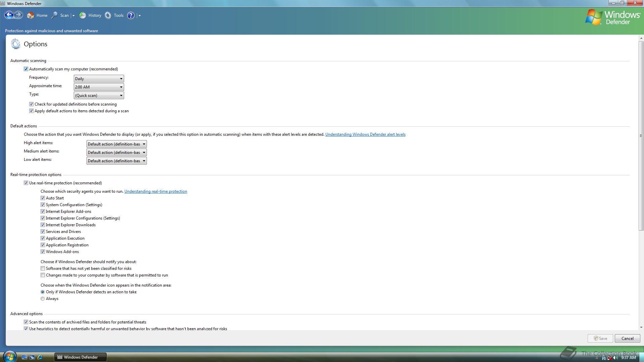Open the Home menu item
Viewport: 644px width, 362px height.
click(42, 15)
